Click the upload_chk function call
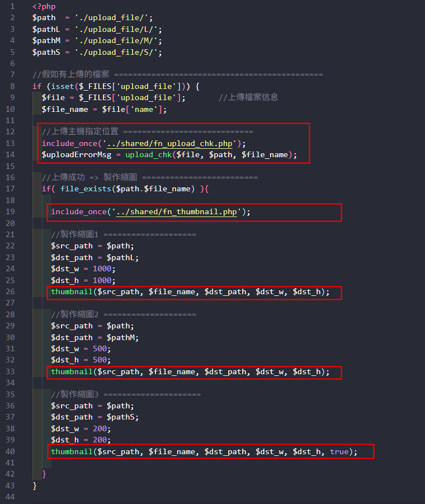425x504 pixels. coord(148,154)
